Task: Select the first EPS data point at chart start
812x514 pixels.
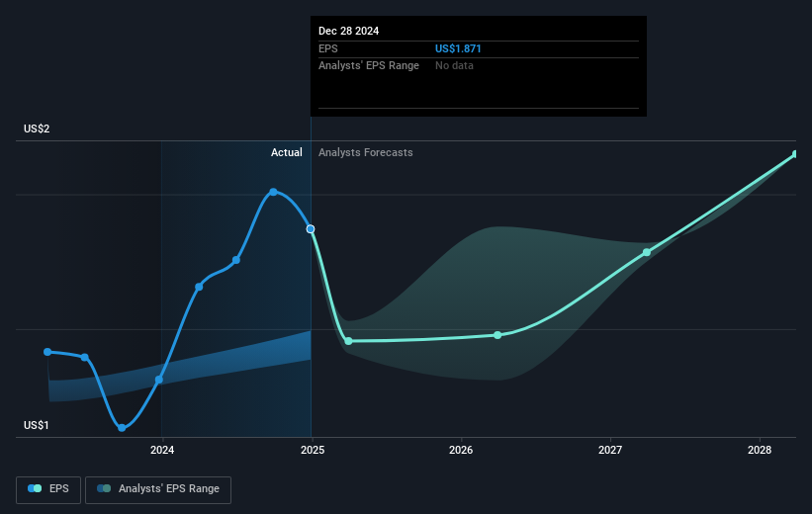Action: 47,352
